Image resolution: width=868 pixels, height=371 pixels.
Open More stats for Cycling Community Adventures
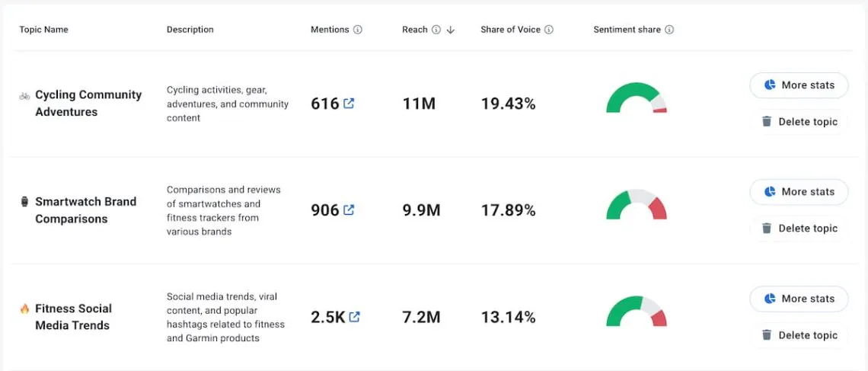(799, 85)
